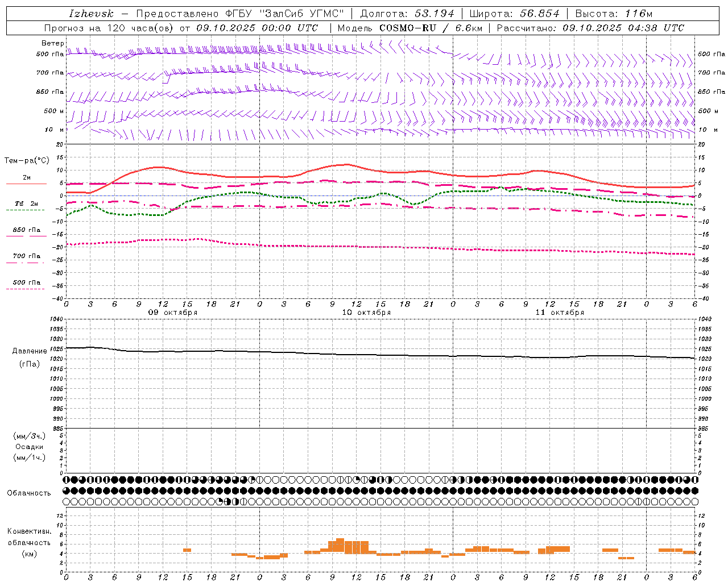Click the 'Конвективн.' convective cloud label
Image resolution: width=728 pixels, height=582 pixels.
[30, 531]
